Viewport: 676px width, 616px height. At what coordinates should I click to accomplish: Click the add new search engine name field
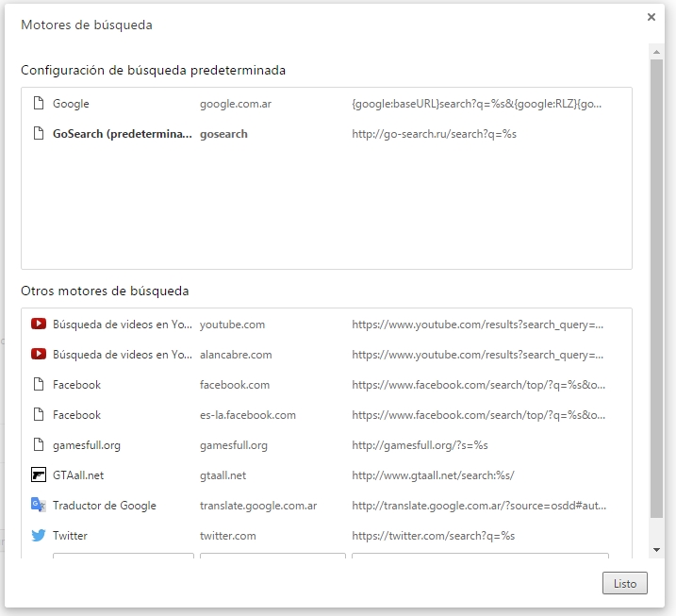coord(124,556)
